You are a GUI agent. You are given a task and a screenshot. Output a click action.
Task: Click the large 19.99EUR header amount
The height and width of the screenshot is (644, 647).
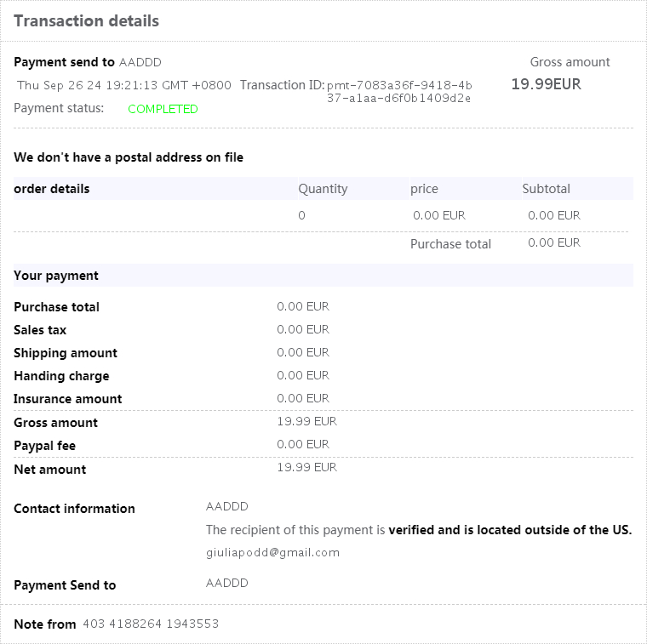coord(546,83)
